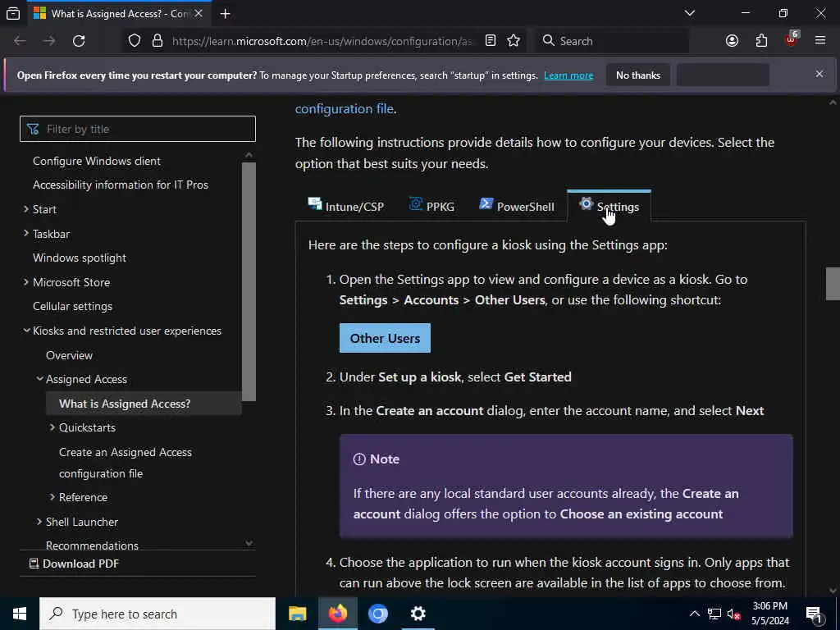Image resolution: width=840 pixels, height=630 pixels.
Task: Show hidden tray icons arrow
Action: point(694,614)
